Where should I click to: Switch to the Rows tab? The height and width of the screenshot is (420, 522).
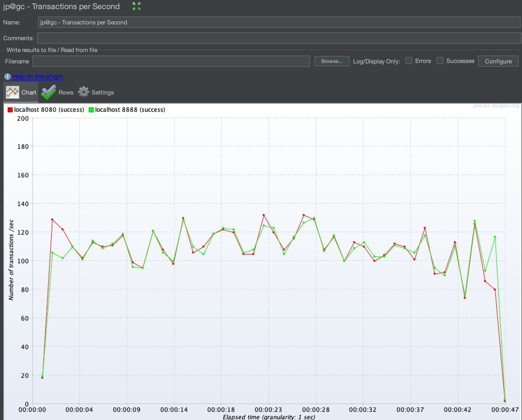(66, 93)
